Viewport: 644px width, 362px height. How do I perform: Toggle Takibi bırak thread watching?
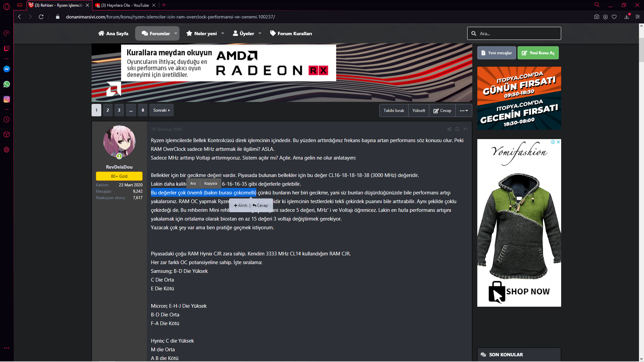coord(394,110)
